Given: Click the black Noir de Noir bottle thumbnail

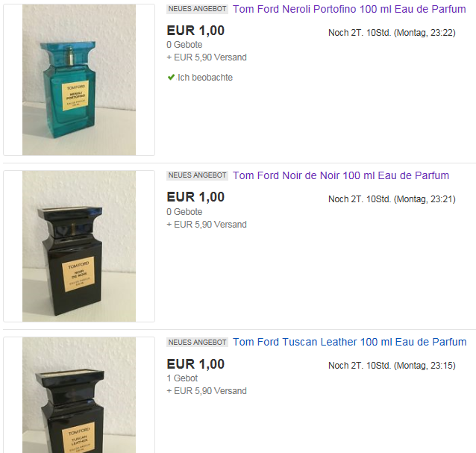Looking at the screenshot, I should (x=79, y=246).
